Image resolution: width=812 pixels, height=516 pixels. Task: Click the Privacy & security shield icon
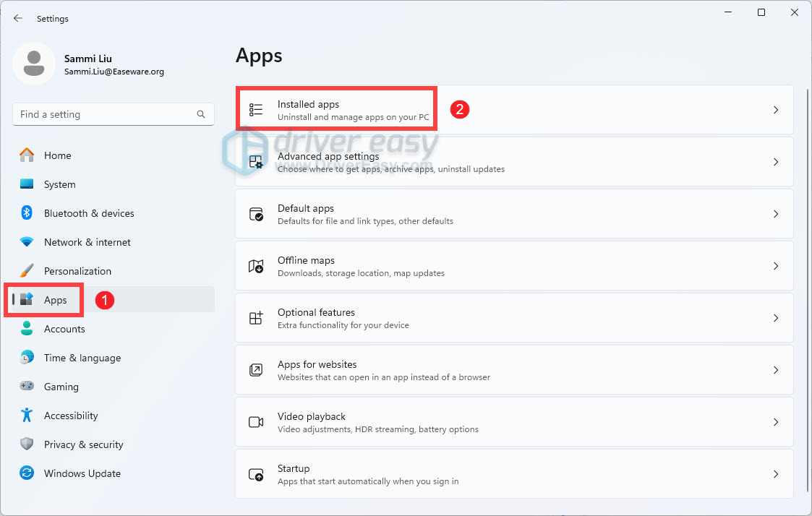tap(27, 444)
